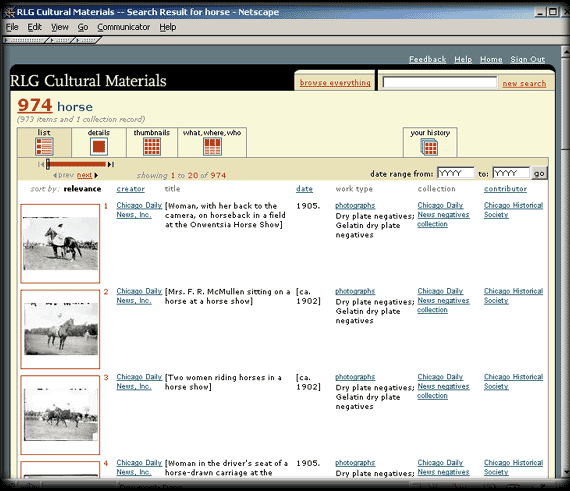Click the vertical scrollbar up arrow
This screenshot has height=491, width=570.
coord(566,52)
